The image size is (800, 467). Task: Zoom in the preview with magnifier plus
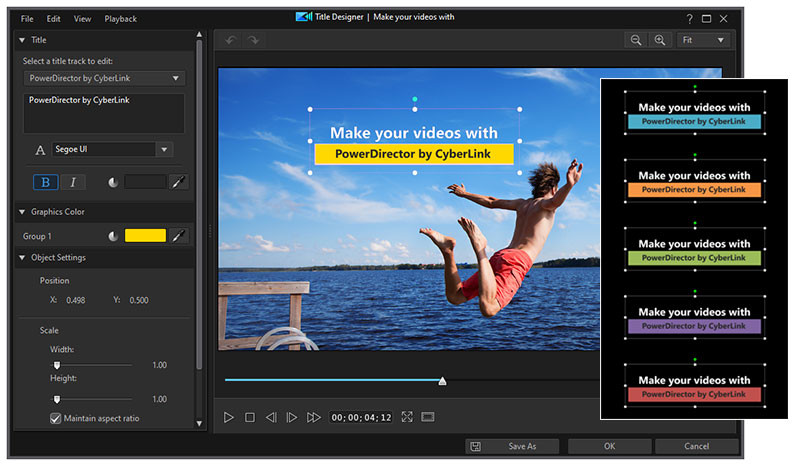tap(659, 41)
